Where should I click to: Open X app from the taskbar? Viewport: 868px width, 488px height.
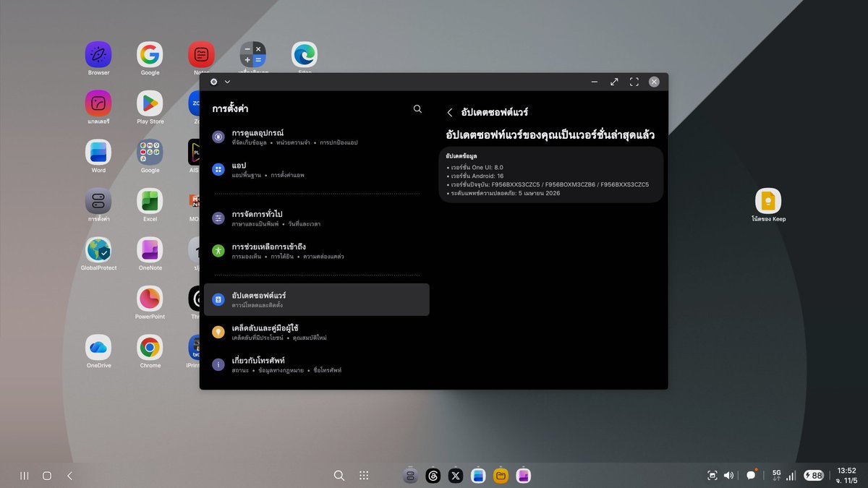[456, 476]
